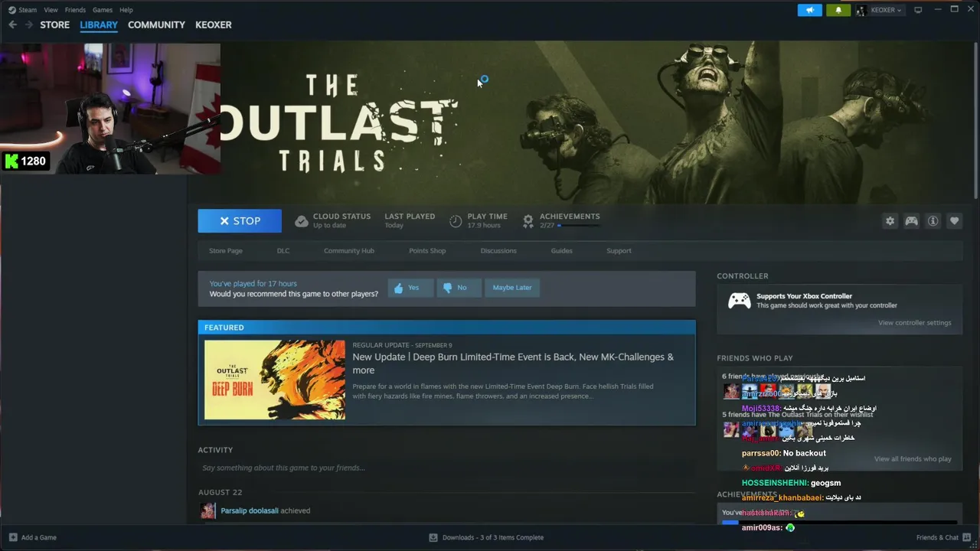This screenshot has width=980, height=551.
Task: Open the Help menu
Action: 126,10
